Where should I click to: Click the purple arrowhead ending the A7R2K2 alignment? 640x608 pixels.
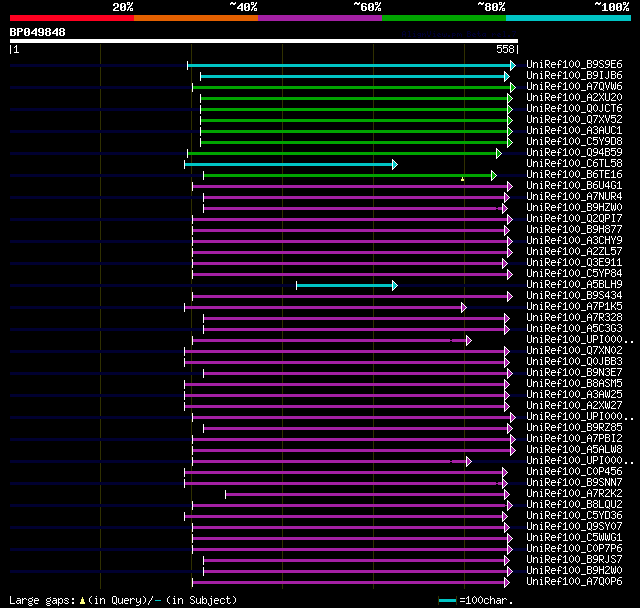point(507,494)
